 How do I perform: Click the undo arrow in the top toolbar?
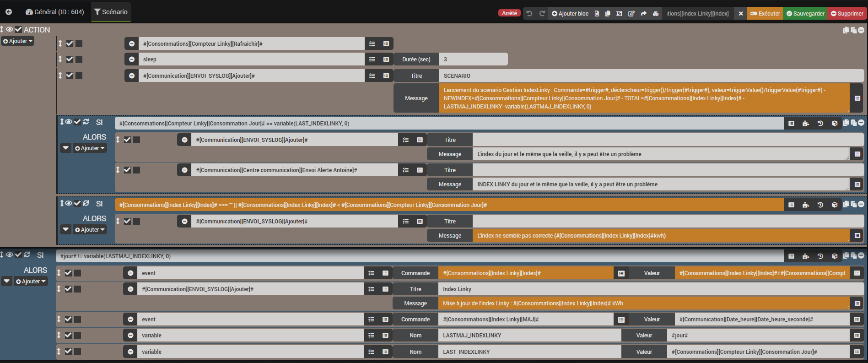(529, 14)
